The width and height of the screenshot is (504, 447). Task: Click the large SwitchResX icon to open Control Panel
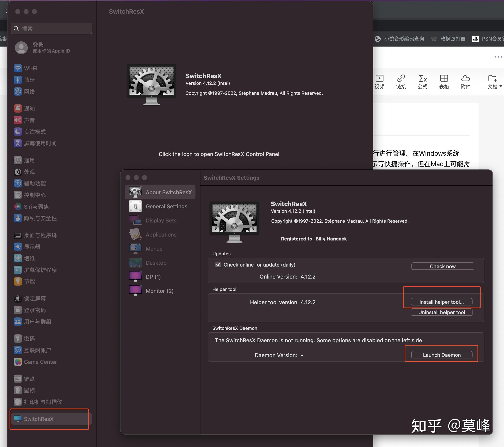coord(151,84)
